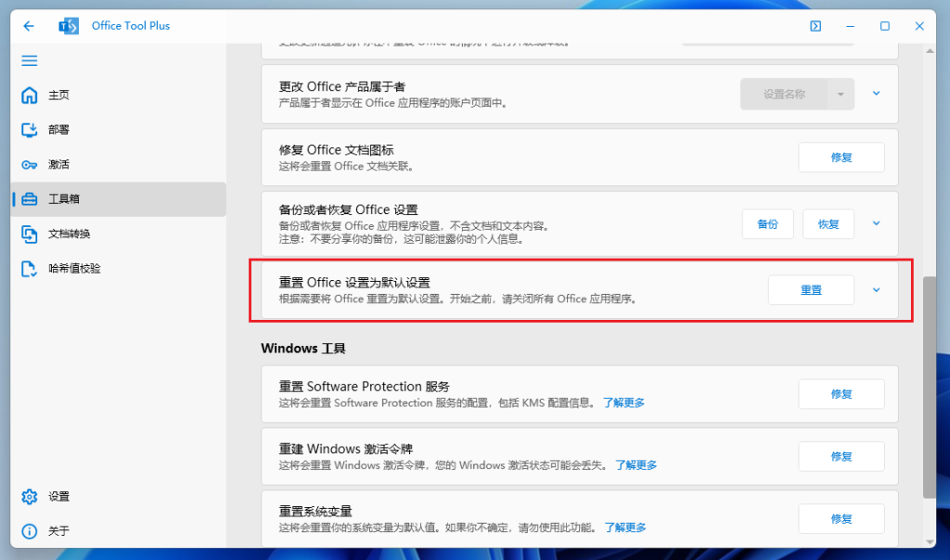The width and height of the screenshot is (950, 560).
Task: Toggle the hamburger navigation menu
Action: (x=29, y=60)
